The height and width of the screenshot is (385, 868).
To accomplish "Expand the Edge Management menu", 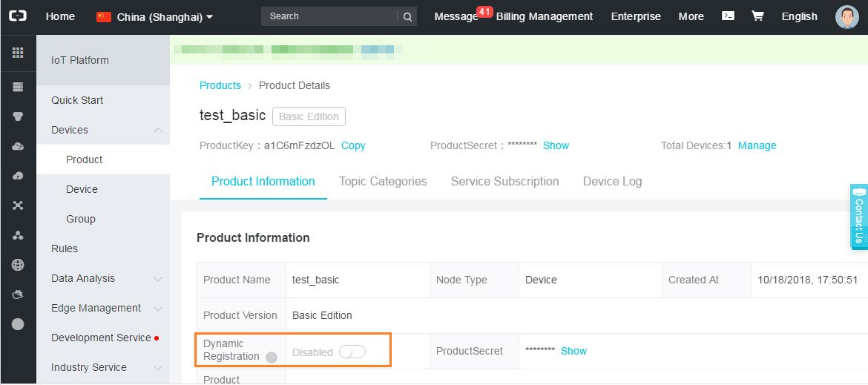I will (x=157, y=309).
